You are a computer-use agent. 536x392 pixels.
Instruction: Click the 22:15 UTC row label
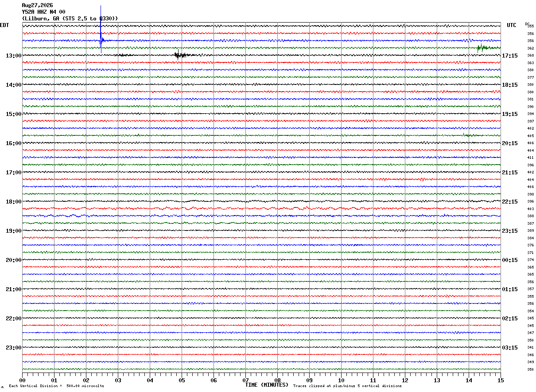[x=510, y=202]
